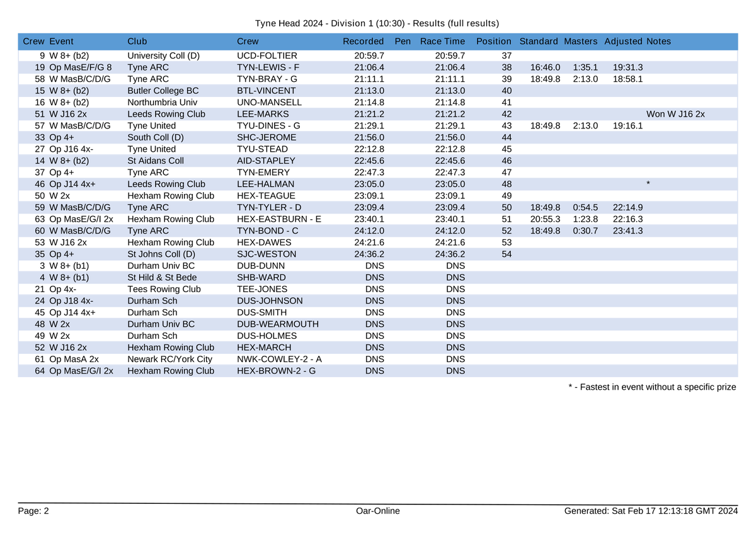Click adjusted time 23:41.3
The height and width of the screenshot is (534, 756).
coord(627,230)
